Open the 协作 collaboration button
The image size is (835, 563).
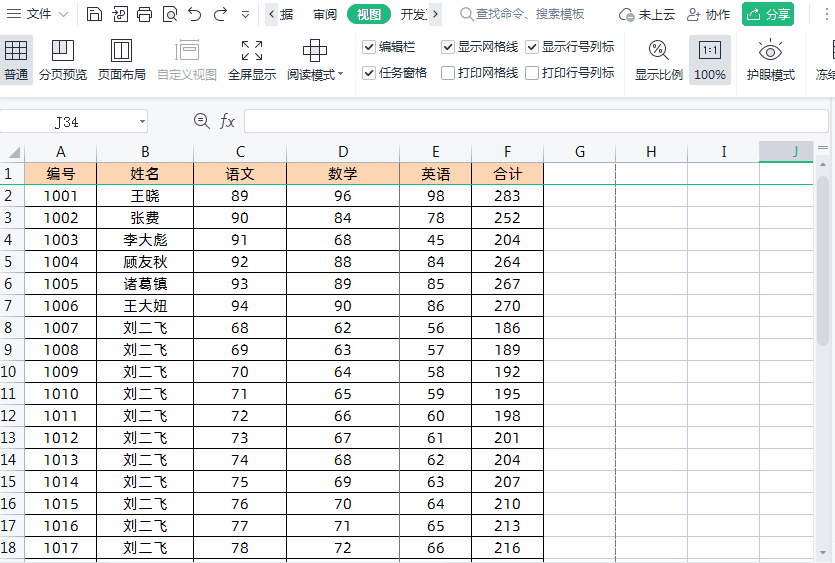click(708, 14)
